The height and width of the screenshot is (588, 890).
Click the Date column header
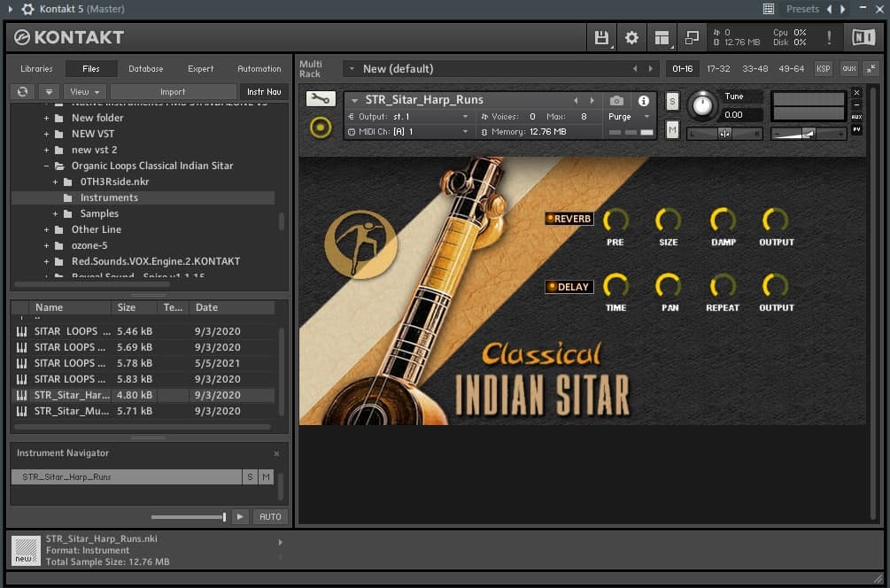[x=232, y=307]
